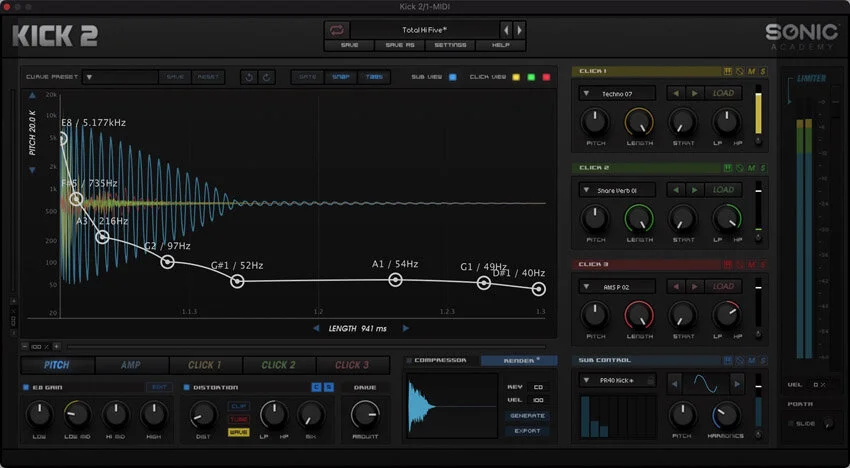Solo Click 1 with S button
The width and height of the screenshot is (850, 468).
763,72
